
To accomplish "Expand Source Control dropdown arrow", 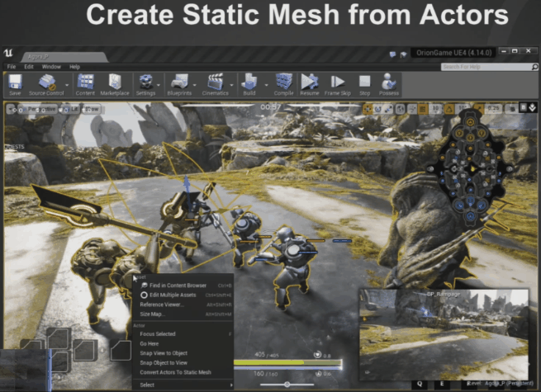I will (x=67, y=85).
